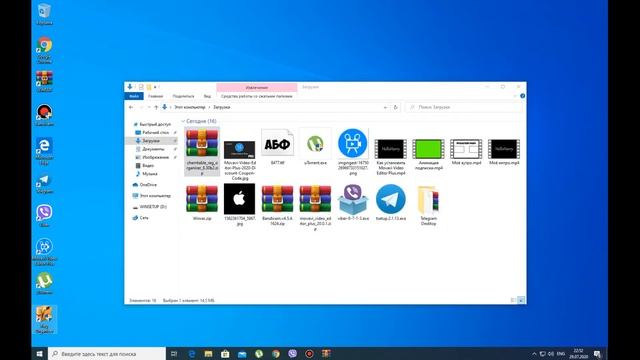
Task: Select the Анимация подписки.mp4 green video
Action: (x=428, y=154)
